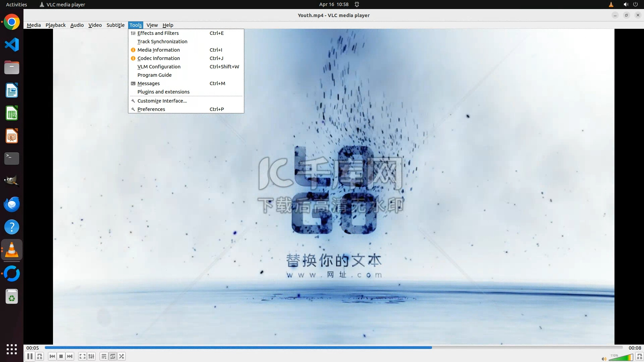The width and height of the screenshot is (644, 362).
Task: Open the Media menu
Action: click(x=34, y=25)
